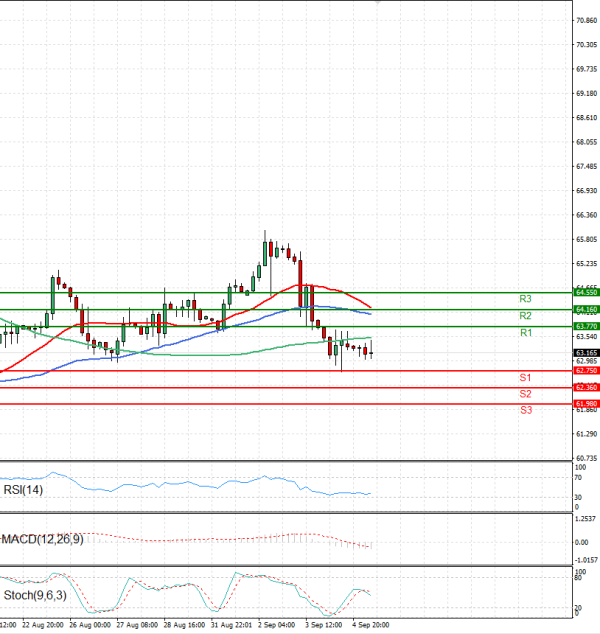Click the R1 resistance label
600x634 pixels.
524,332
